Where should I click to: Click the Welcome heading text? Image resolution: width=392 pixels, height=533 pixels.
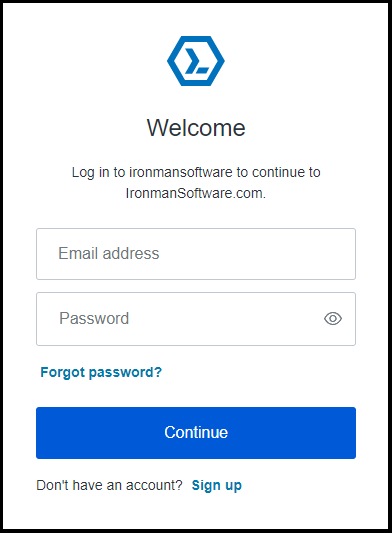(196, 128)
